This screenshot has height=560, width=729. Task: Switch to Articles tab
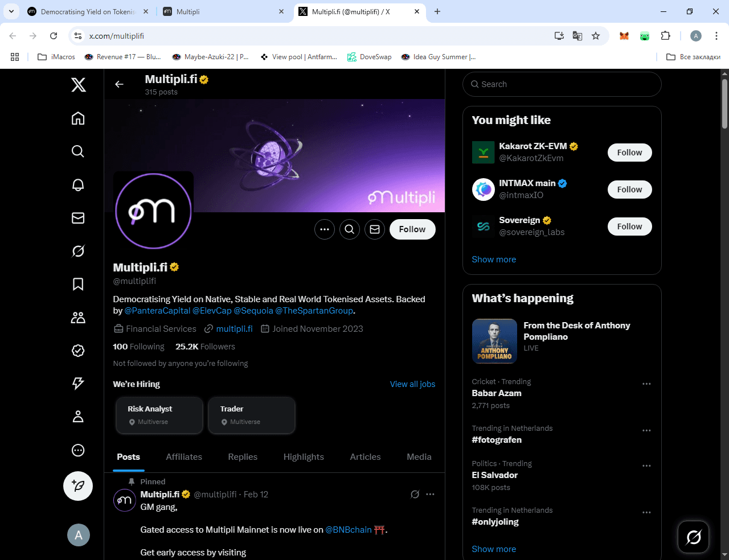[365, 457]
